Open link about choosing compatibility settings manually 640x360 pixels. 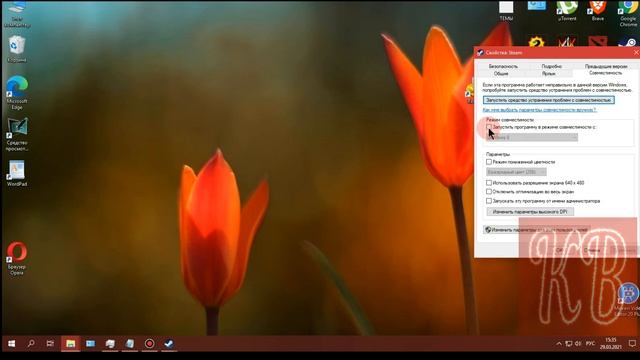[539, 110]
